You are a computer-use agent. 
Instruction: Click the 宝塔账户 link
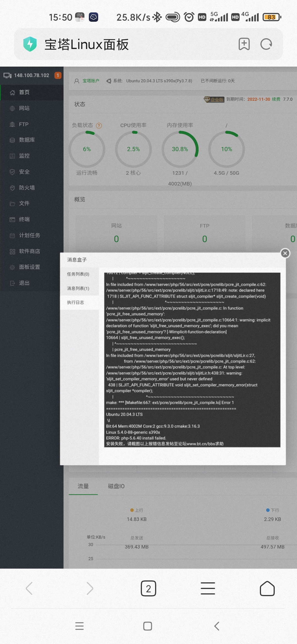coord(91,81)
